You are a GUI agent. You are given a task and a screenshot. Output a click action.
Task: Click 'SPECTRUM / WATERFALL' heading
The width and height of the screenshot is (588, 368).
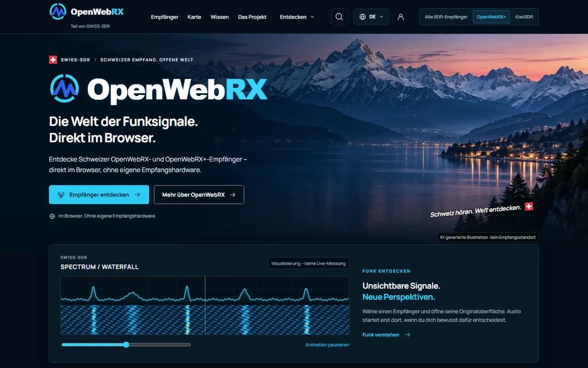tap(100, 267)
